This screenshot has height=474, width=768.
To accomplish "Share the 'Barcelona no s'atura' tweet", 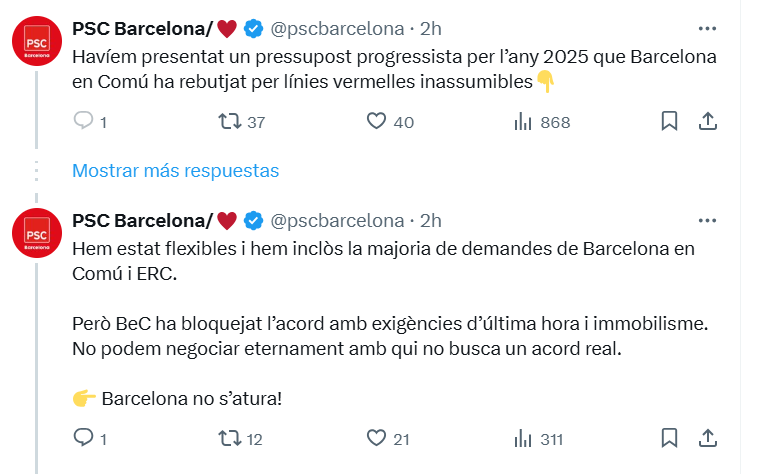I will click(x=707, y=438).
